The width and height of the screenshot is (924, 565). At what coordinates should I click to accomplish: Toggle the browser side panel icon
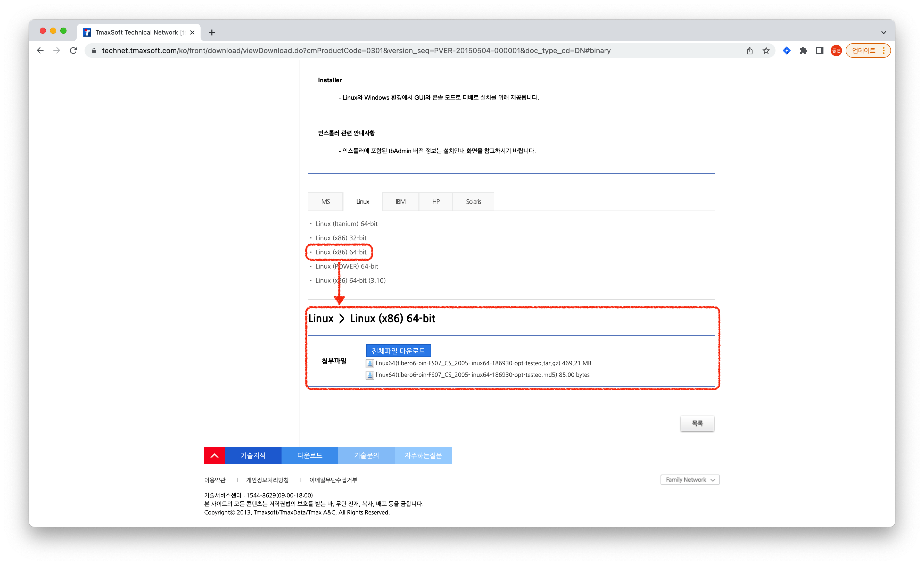[819, 51]
